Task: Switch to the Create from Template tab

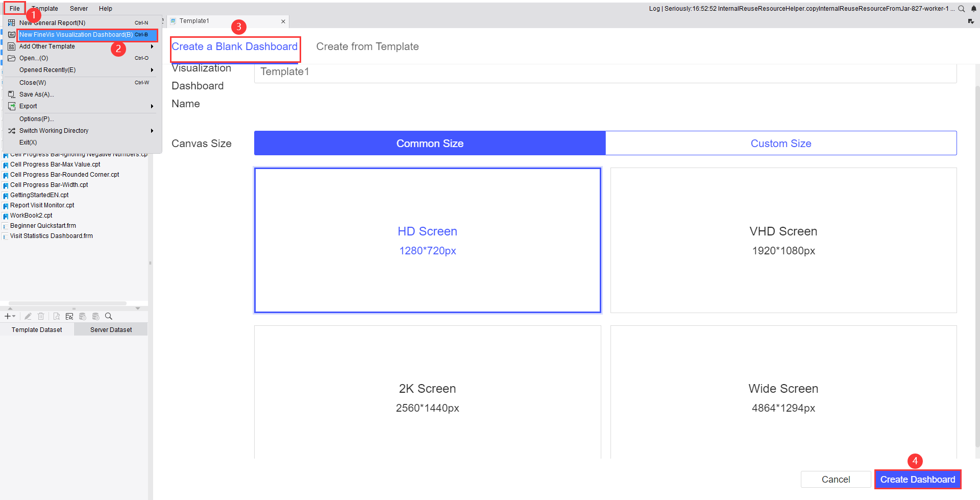Action: point(367,46)
